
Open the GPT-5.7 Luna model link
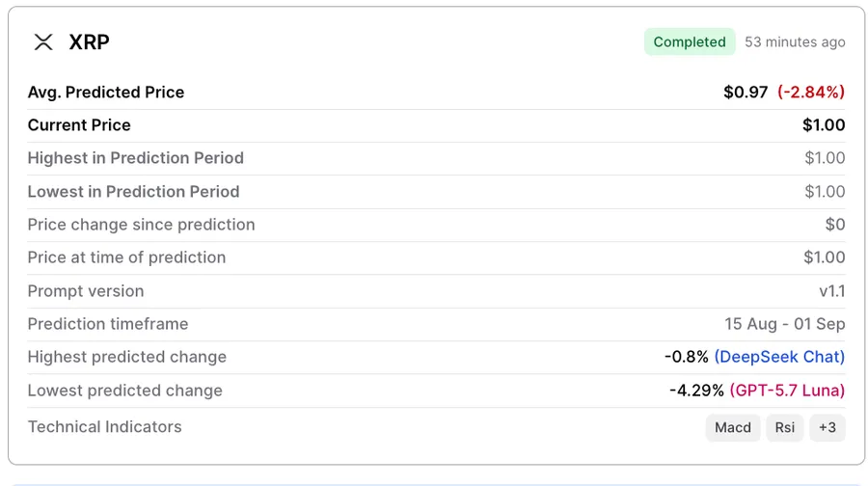point(787,391)
